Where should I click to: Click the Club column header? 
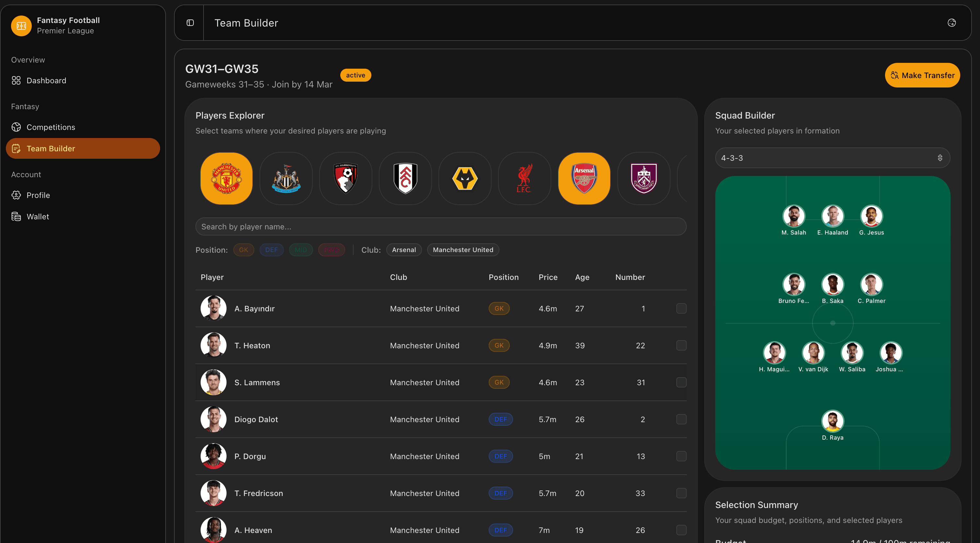398,277
